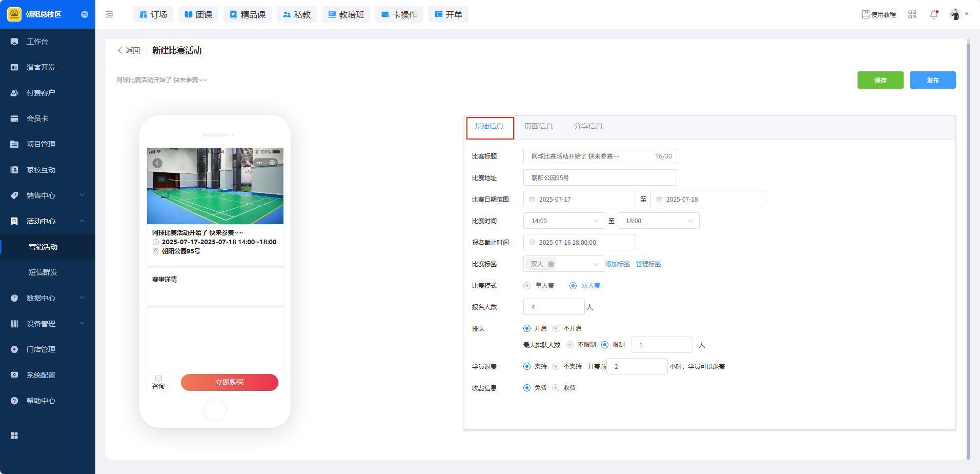This screenshot has height=474, width=980.
Task: Open the apps grid icon at sidebar bottom
Action: [14, 436]
